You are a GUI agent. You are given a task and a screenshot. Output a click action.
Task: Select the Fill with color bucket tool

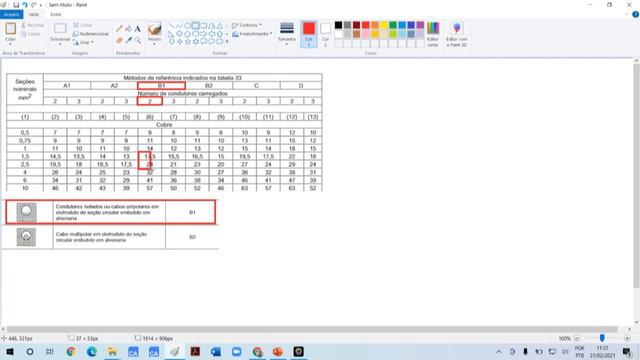[129, 29]
